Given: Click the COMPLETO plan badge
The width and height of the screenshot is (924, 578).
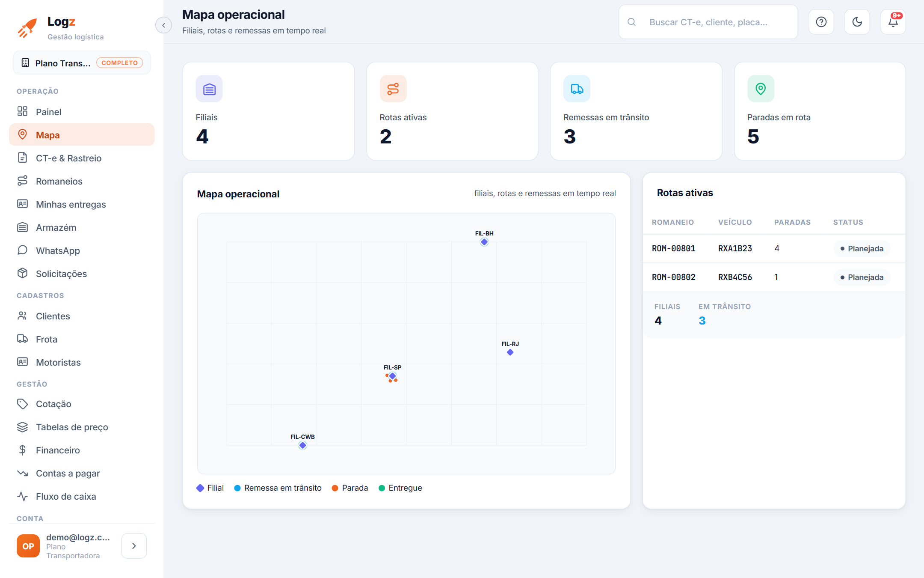Looking at the screenshot, I should click(x=119, y=63).
